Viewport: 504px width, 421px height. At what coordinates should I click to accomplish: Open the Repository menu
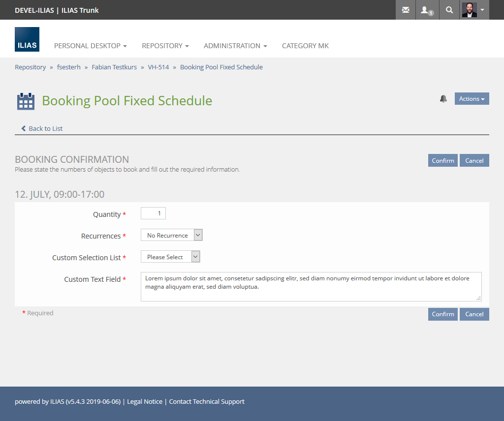[x=165, y=46]
